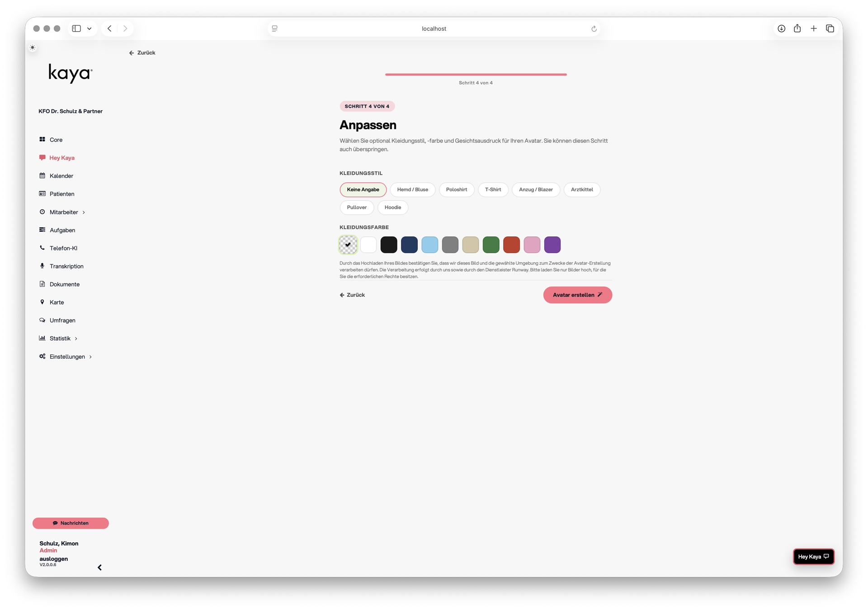The image size is (868, 610).
Task: Collapse sidebar with bottom chevron arrow
Action: [99, 568]
